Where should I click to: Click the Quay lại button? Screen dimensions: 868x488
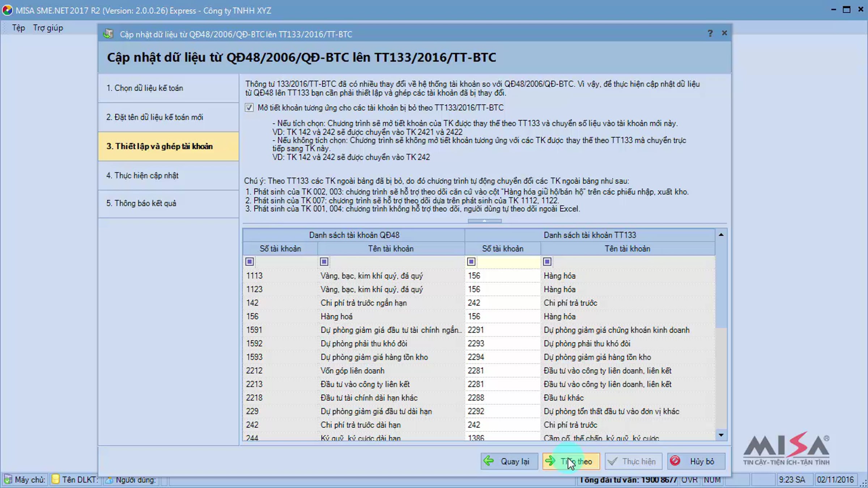point(509,461)
